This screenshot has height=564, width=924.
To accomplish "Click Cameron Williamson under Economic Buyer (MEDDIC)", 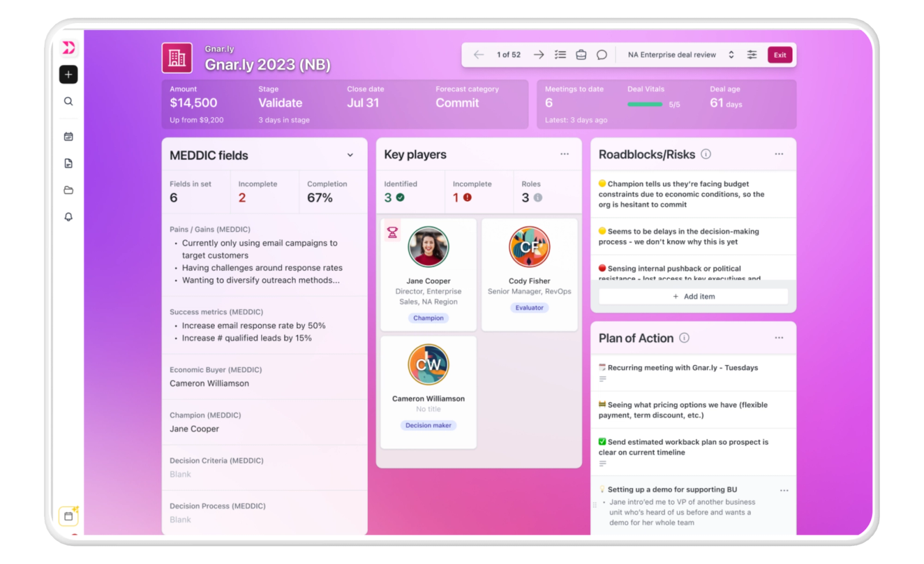I will point(210,383).
